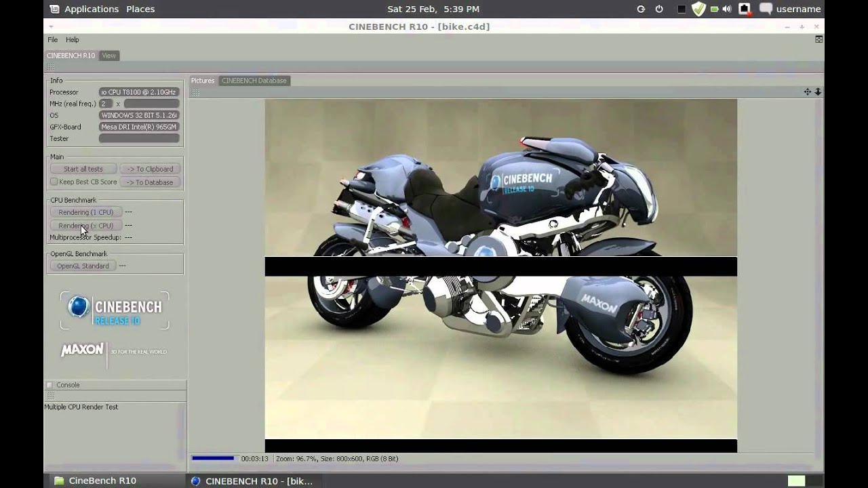Image resolution: width=868 pixels, height=488 pixels.
Task: Click the CINEBENCH Release 10 logo
Action: coord(115,310)
